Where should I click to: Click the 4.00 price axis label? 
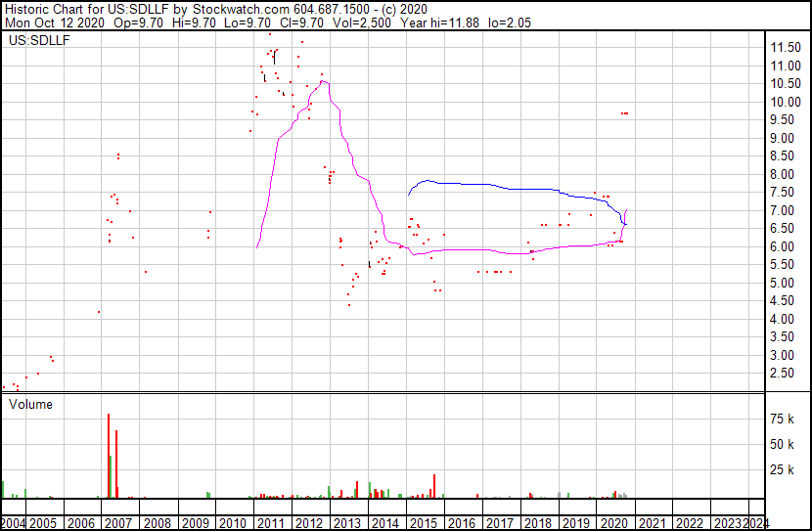pos(782,320)
